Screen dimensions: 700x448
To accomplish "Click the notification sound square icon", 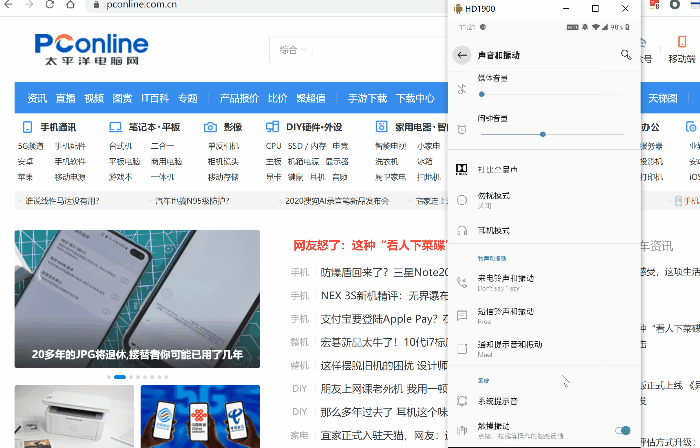I will click(462, 348).
